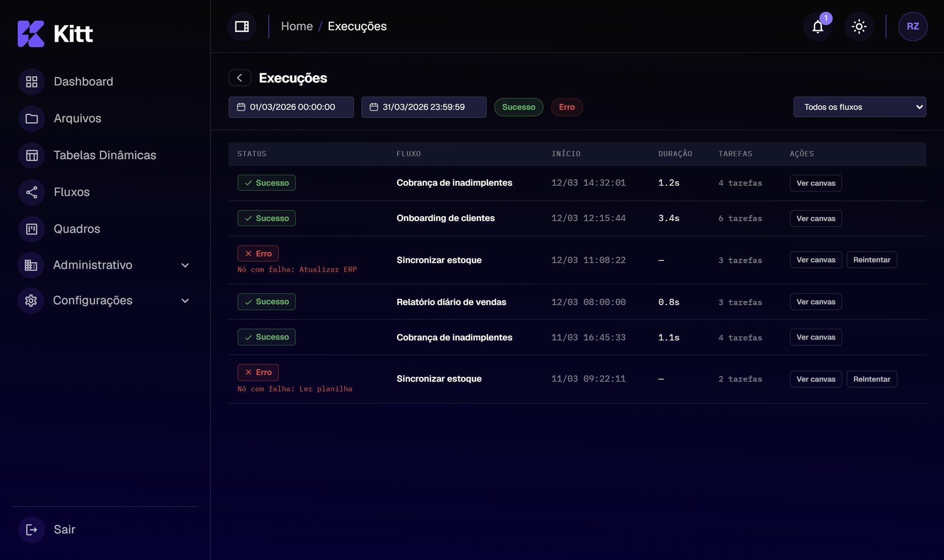Switch theme with the sun icon
Screen dimensions: 944x560
(x=859, y=27)
